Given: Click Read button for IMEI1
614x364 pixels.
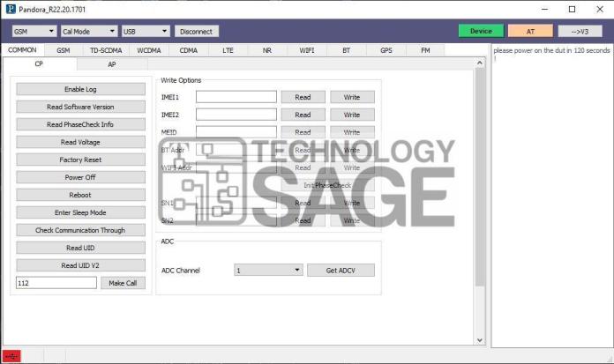Looking at the screenshot, I should click(x=303, y=97).
